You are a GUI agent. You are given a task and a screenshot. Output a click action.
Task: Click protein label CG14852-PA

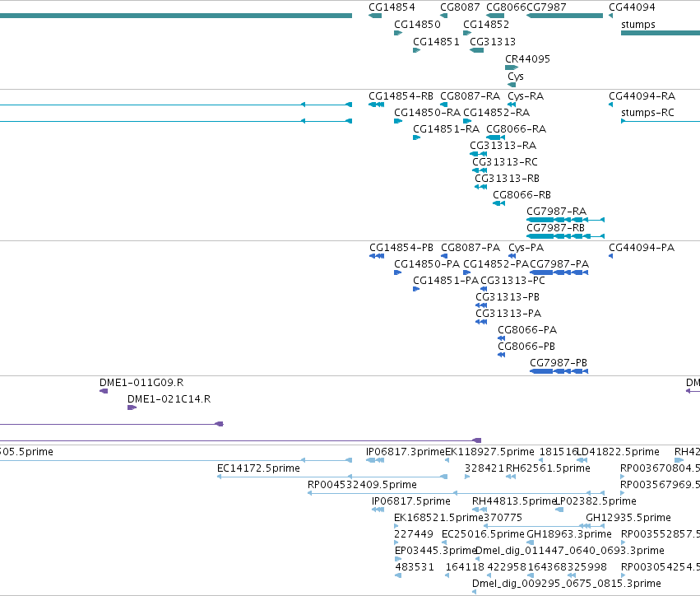click(x=495, y=264)
